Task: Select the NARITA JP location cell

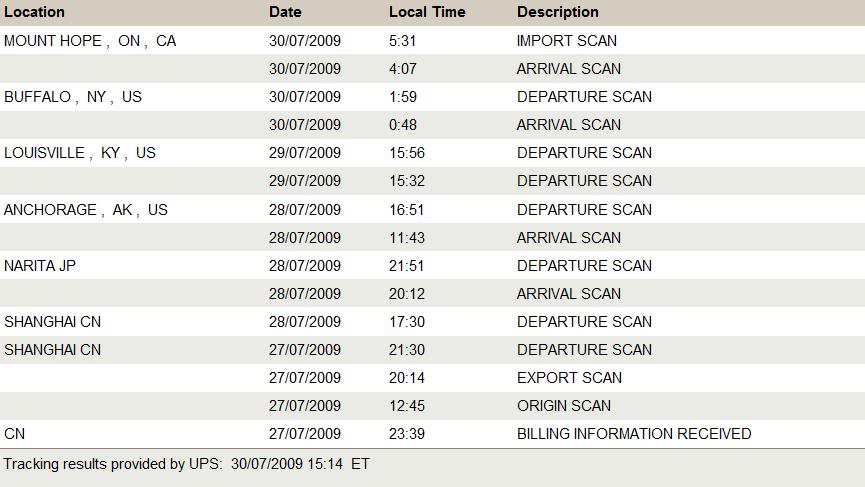Action: (x=40, y=266)
